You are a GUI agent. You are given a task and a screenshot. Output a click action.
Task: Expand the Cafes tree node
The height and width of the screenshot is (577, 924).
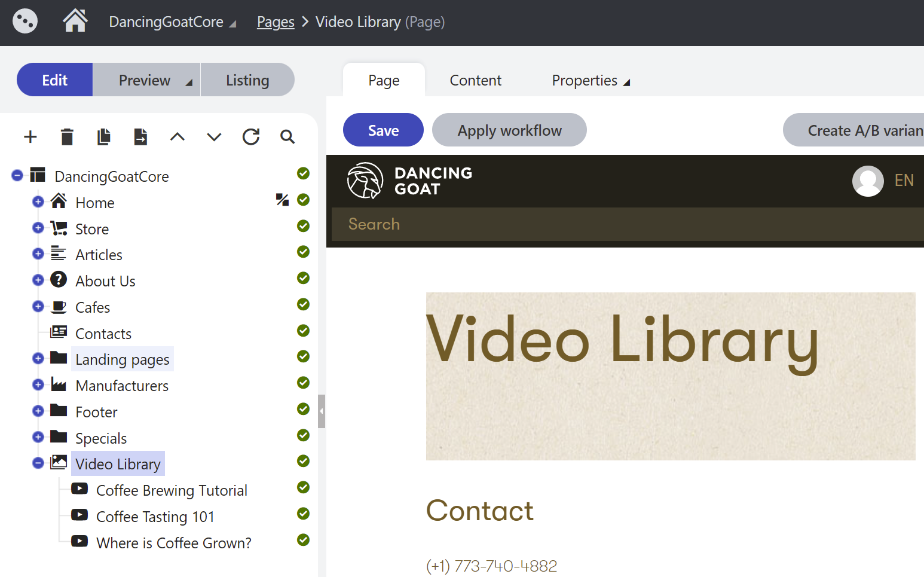coord(38,306)
